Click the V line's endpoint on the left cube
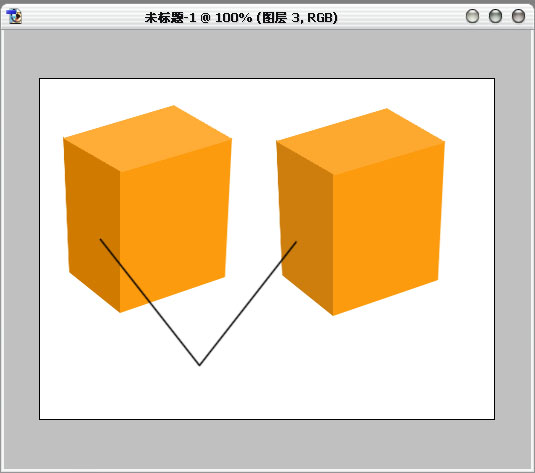 point(100,239)
